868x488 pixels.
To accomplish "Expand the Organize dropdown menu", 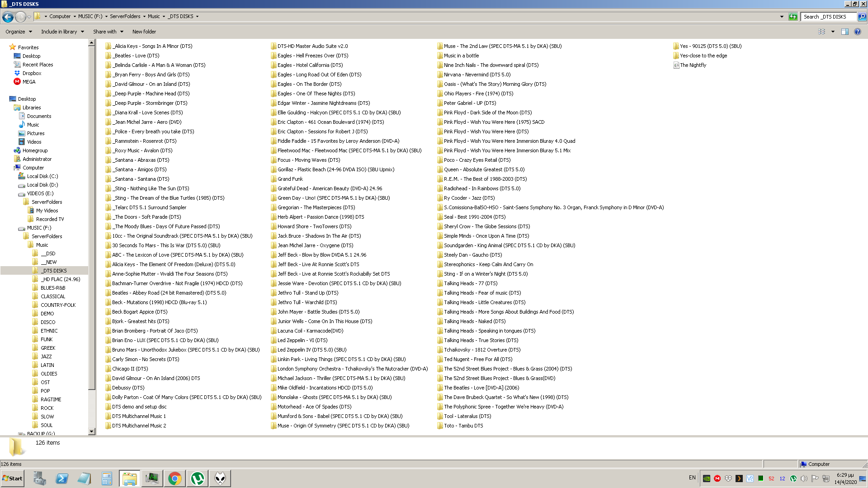I will coord(19,32).
